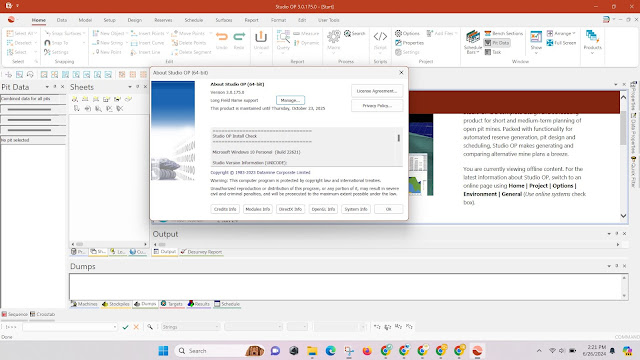
Task: Switch to the Crosstab tab
Action: (x=42, y=314)
